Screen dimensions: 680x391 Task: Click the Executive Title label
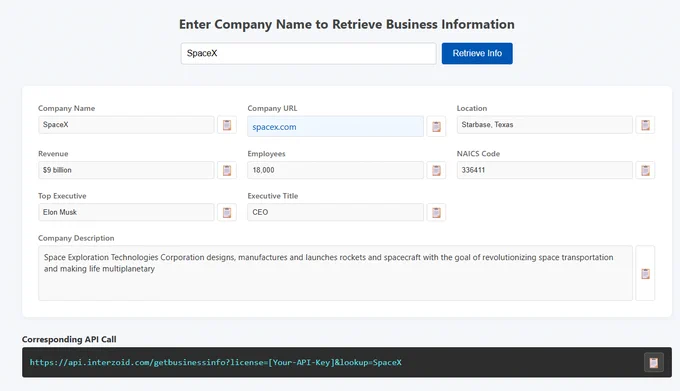point(273,196)
